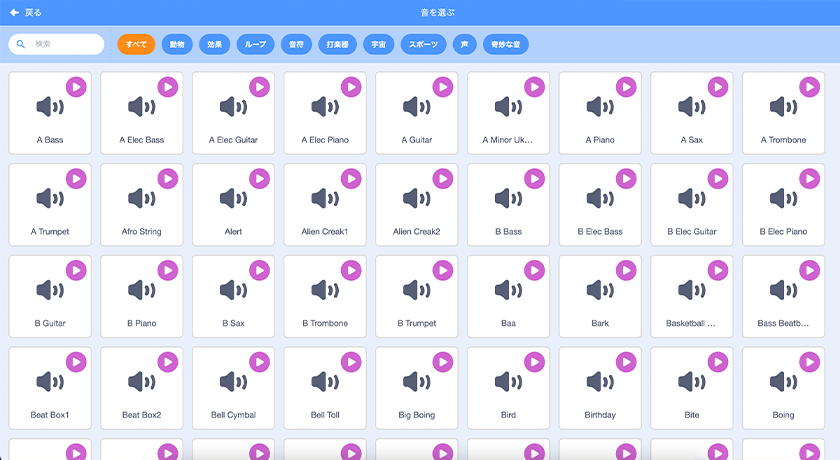Viewport: 840px width, 460px height.
Task: Choose the Birthday speaker icon
Action: pyautogui.click(x=600, y=382)
